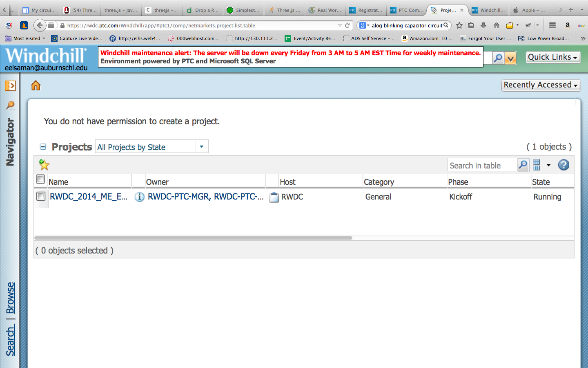588x368 pixels.
Task: Show more bookmarks with the chevron
Action: pyautogui.click(x=583, y=38)
